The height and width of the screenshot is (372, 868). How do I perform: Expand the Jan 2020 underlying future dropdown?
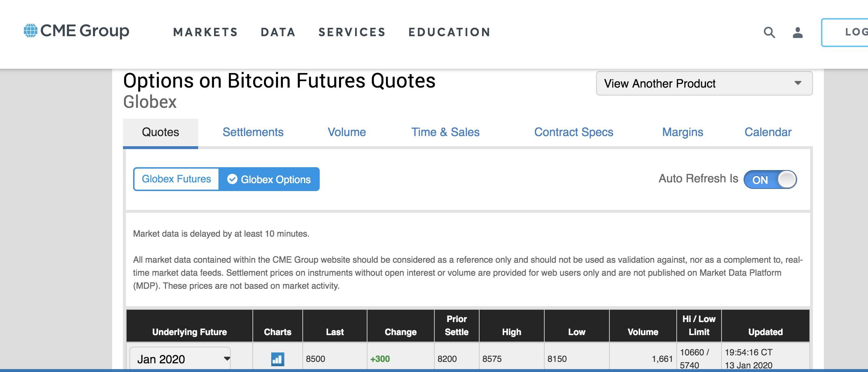click(180, 359)
